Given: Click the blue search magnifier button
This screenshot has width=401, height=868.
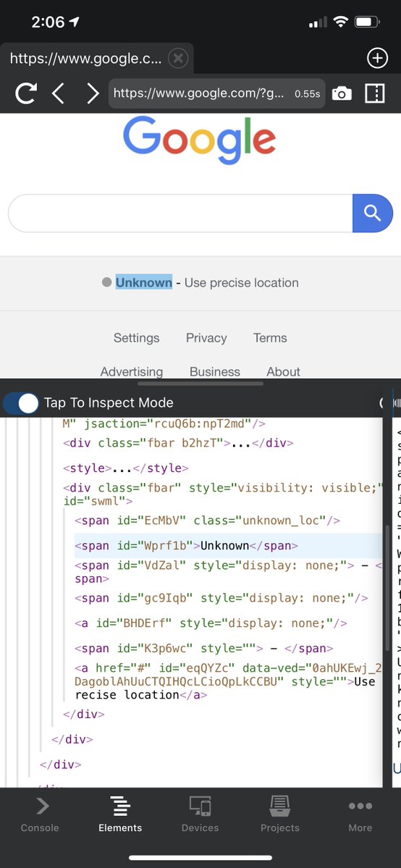Looking at the screenshot, I should click(x=372, y=213).
